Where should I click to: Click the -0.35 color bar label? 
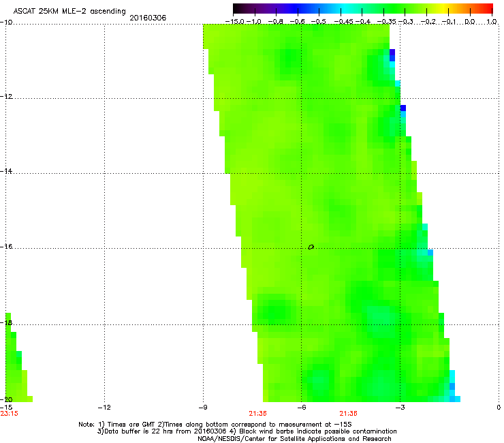[387, 22]
